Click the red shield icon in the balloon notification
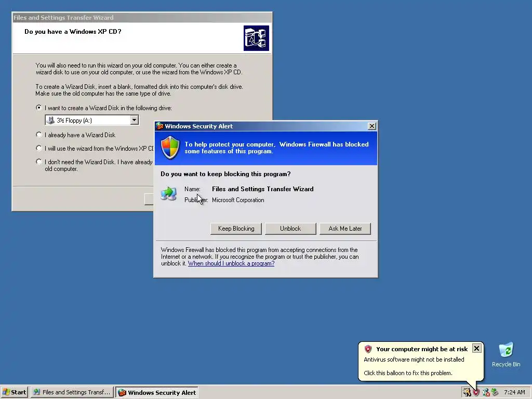Image resolution: width=532 pixels, height=399 pixels. pyautogui.click(x=368, y=349)
